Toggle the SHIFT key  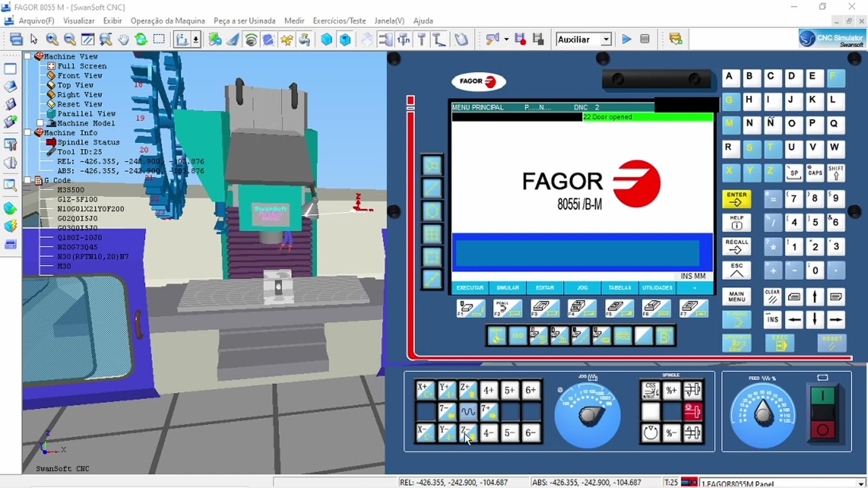[x=835, y=173]
